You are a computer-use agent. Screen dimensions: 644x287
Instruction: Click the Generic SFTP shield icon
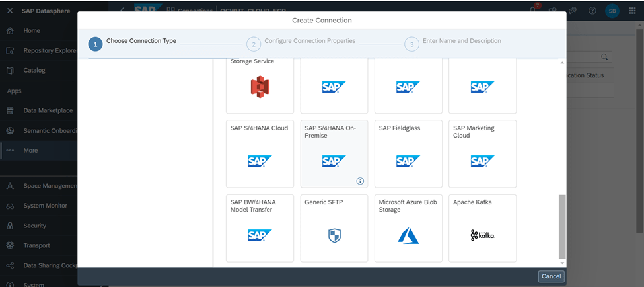(x=335, y=235)
